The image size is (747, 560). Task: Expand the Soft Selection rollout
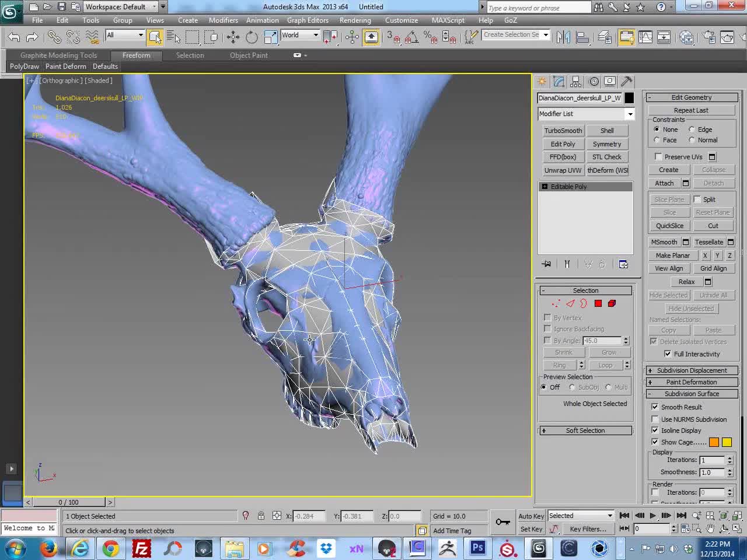(x=585, y=430)
